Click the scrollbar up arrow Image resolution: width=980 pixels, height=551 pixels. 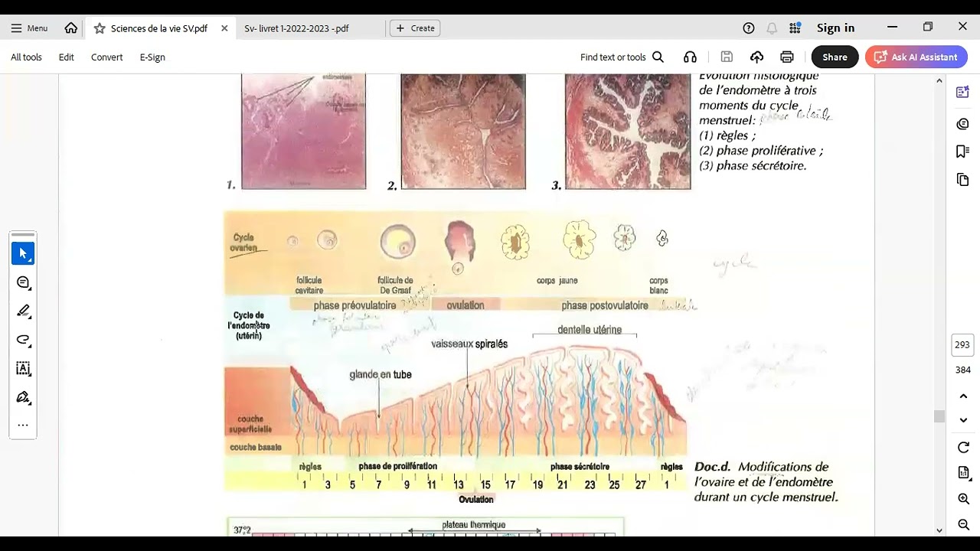[939, 81]
